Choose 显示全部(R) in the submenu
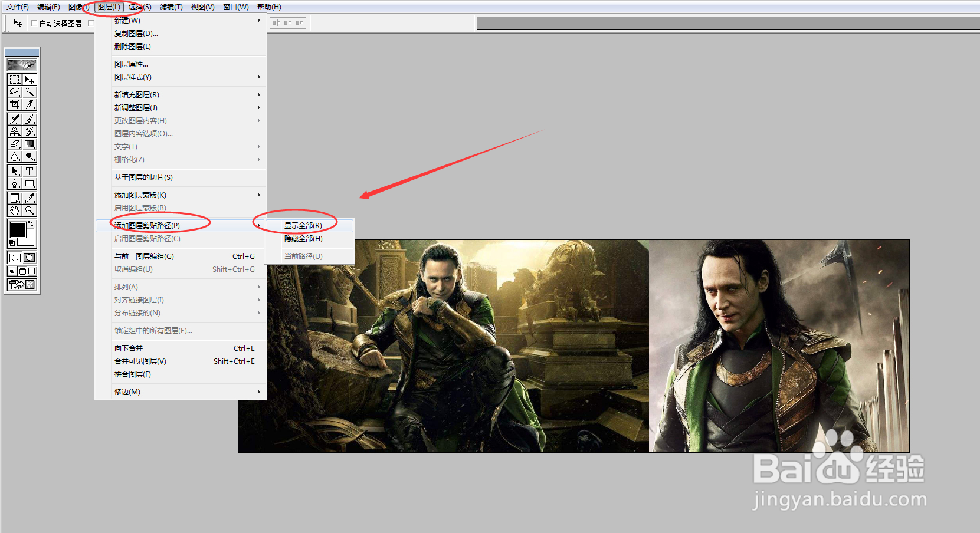980x533 pixels. pos(310,226)
